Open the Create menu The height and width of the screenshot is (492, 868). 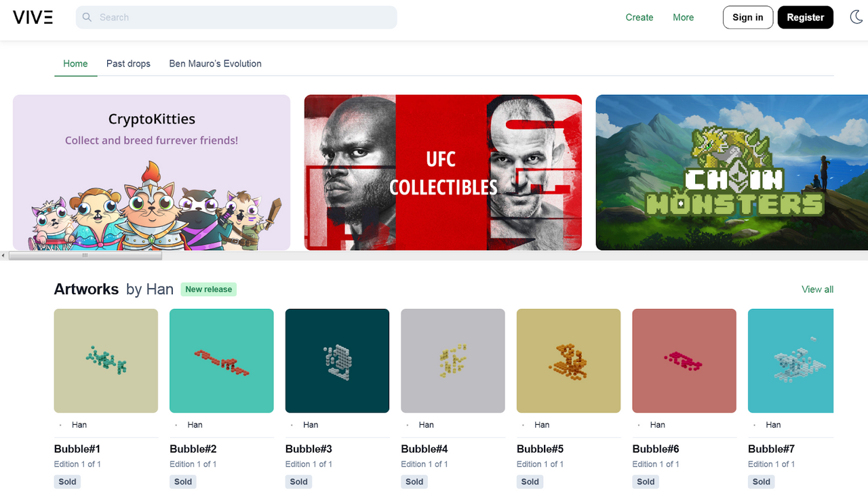[639, 18]
